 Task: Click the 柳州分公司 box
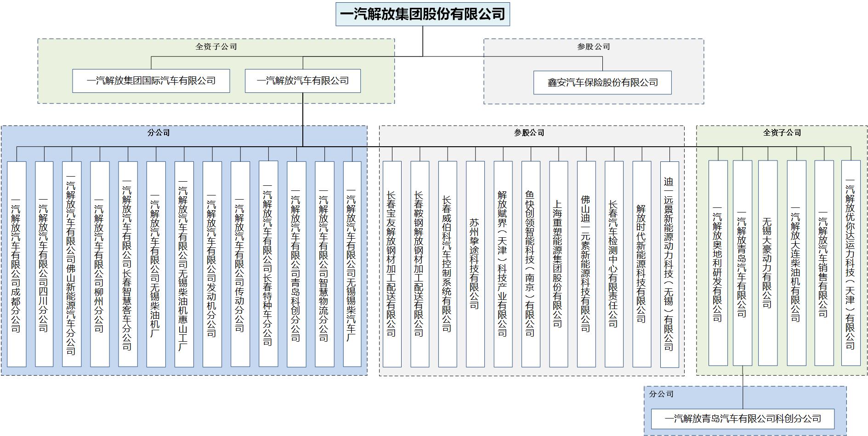pyautogui.click(x=100, y=264)
